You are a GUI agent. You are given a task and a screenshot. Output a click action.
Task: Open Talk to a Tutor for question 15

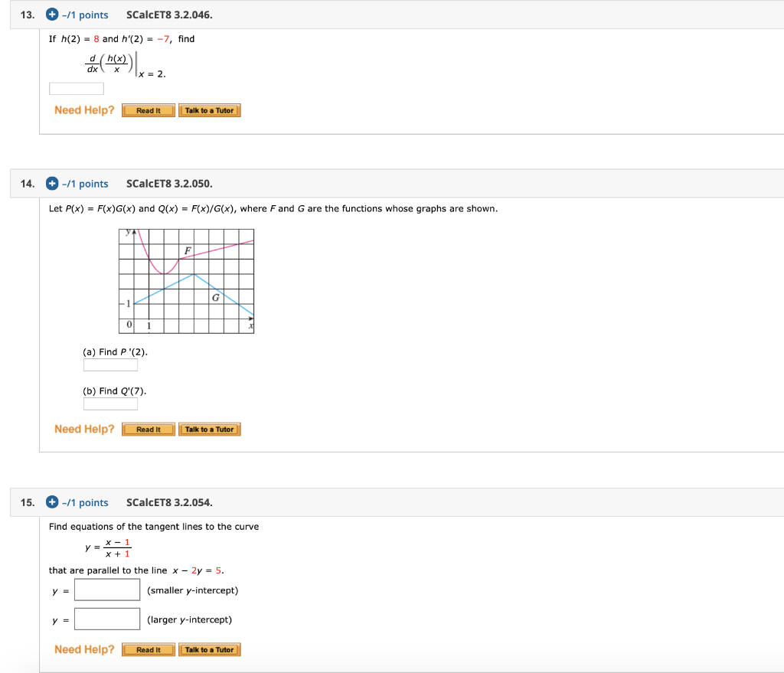(x=209, y=649)
